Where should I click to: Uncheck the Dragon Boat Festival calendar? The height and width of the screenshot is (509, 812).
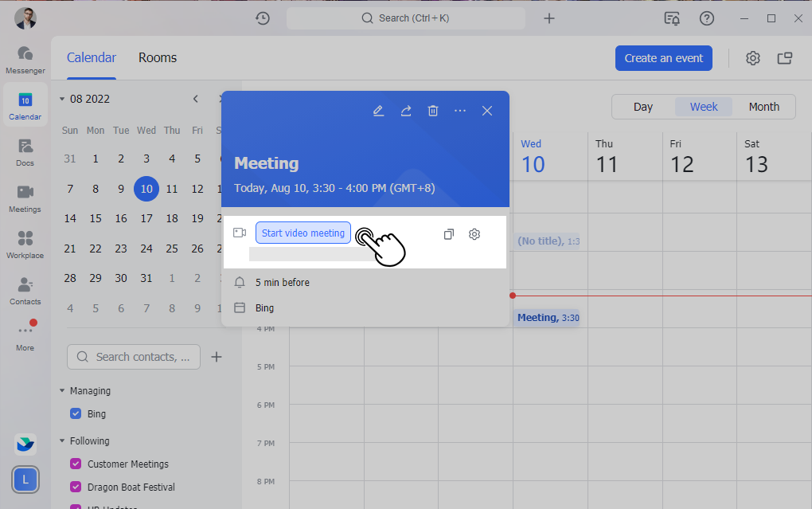pyautogui.click(x=75, y=487)
